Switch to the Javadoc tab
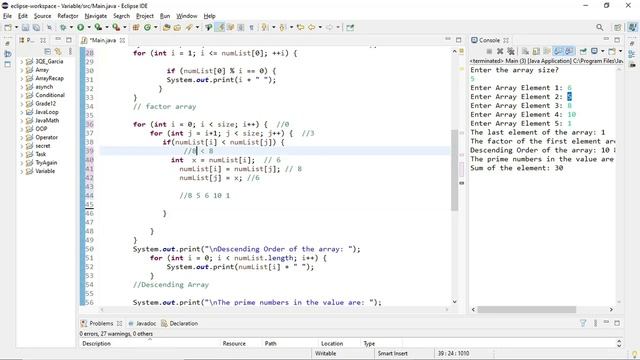Viewport: 640px width, 360px height. pos(142,323)
